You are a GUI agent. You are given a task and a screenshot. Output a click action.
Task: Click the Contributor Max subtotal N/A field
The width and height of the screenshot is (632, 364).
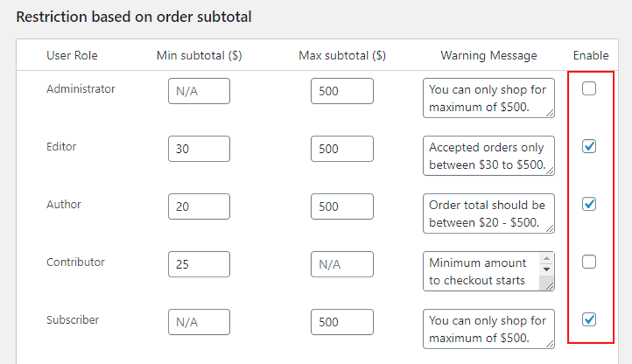click(x=341, y=264)
